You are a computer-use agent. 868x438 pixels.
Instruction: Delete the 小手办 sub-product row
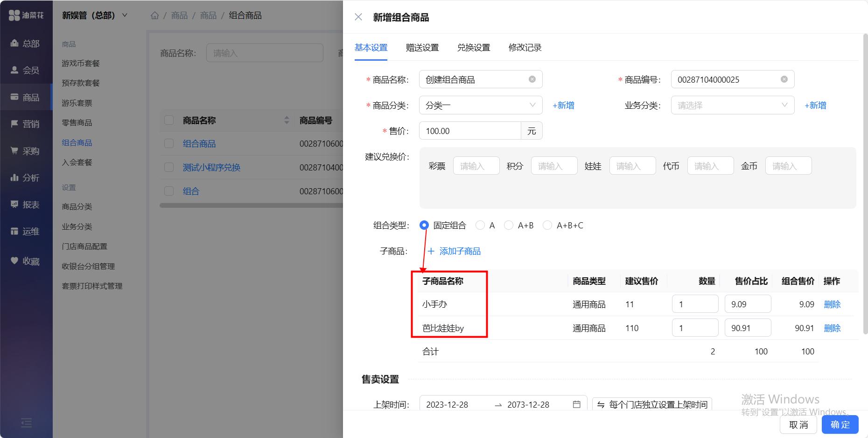click(832, 304)
